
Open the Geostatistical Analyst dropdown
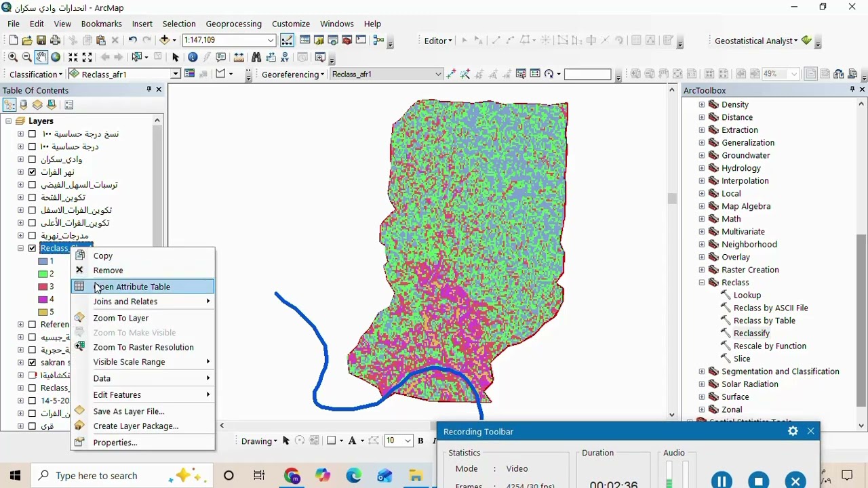tap(756, 41)
